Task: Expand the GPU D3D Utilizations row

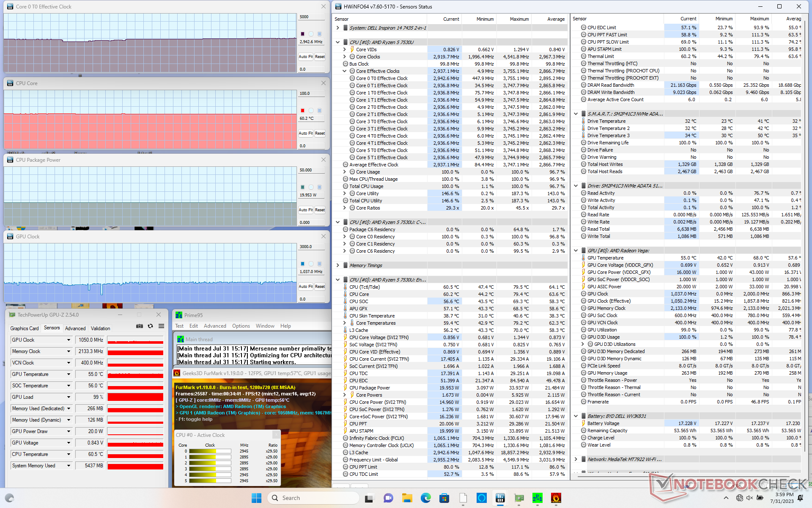Action: [583, 344]
